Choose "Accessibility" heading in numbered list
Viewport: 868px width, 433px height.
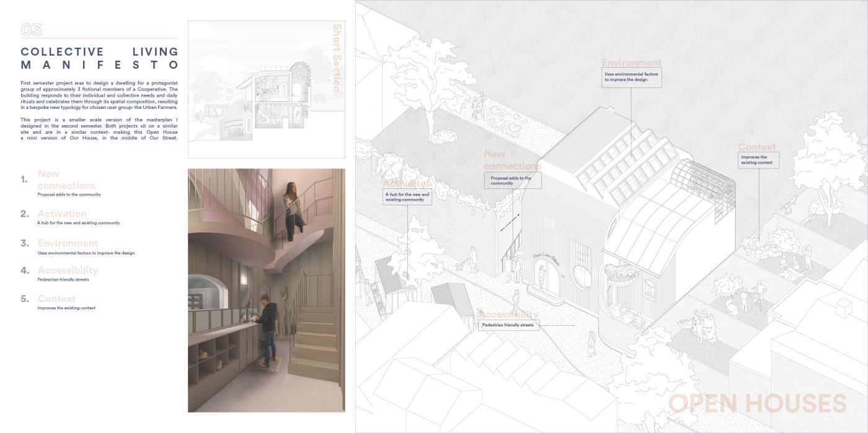68,271
